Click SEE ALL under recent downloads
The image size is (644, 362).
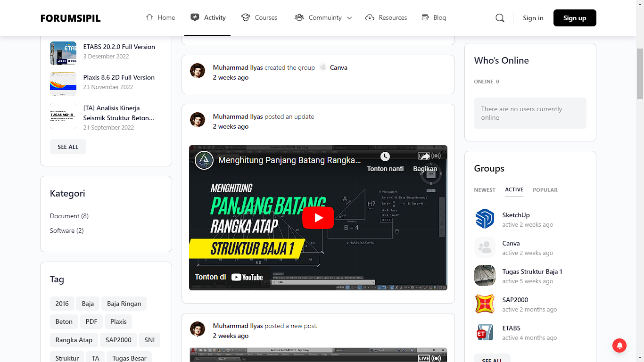click(x=68, y=147)
